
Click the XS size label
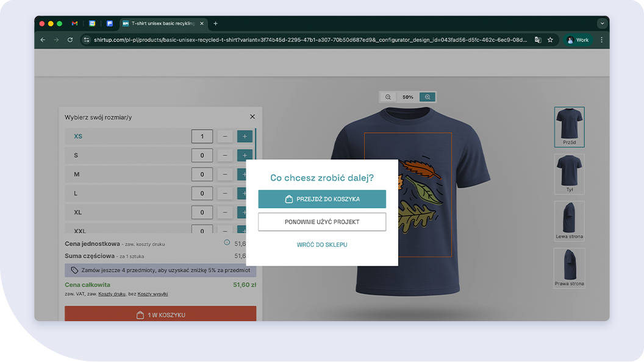[78, 137]
